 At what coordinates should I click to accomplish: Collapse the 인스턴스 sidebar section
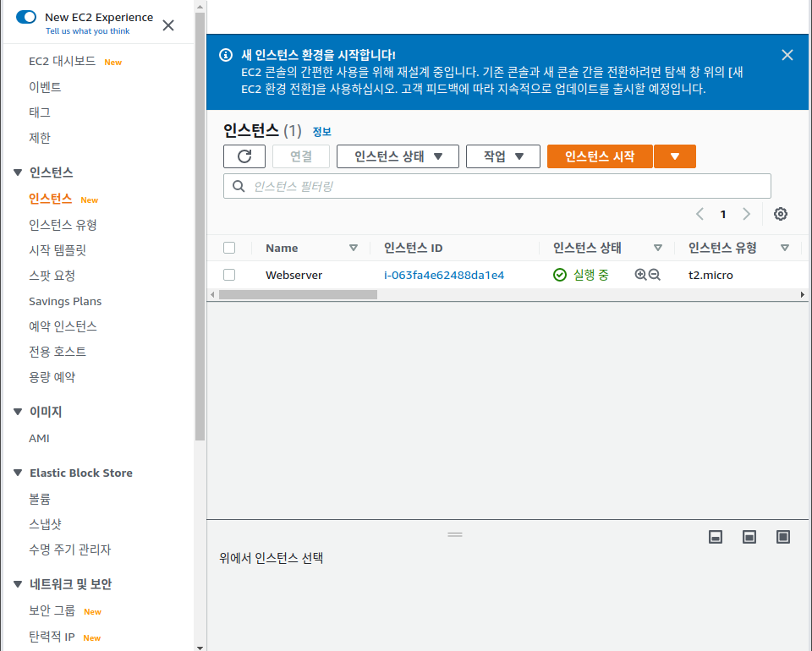coord(18,172)
